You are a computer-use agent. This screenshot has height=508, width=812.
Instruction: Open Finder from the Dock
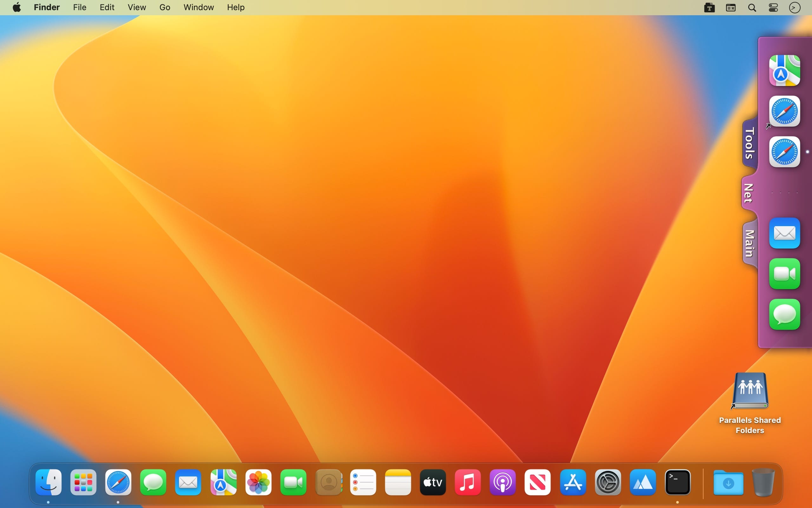48,482
